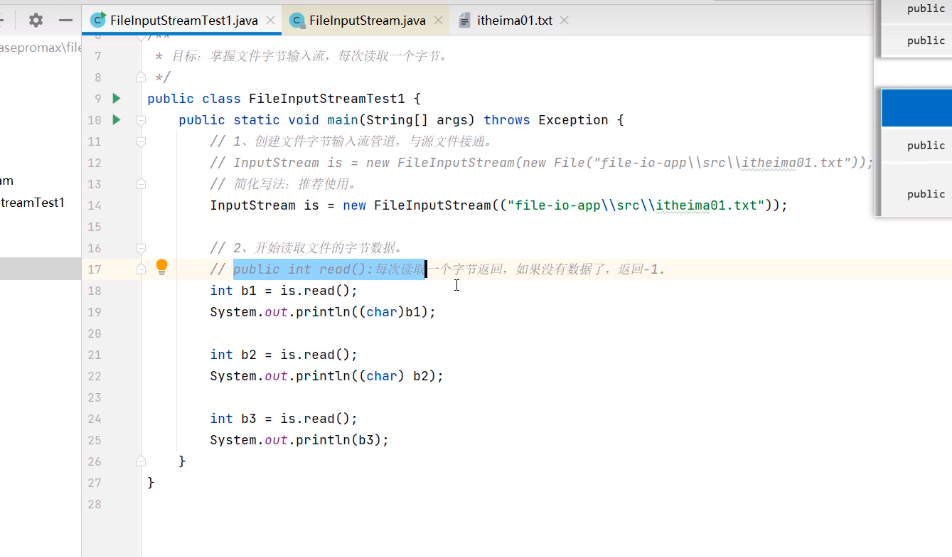The width and height of the screenshot is (952, 557).
Task: Close the FileInputStream.java tab
Action: point(438,20)
